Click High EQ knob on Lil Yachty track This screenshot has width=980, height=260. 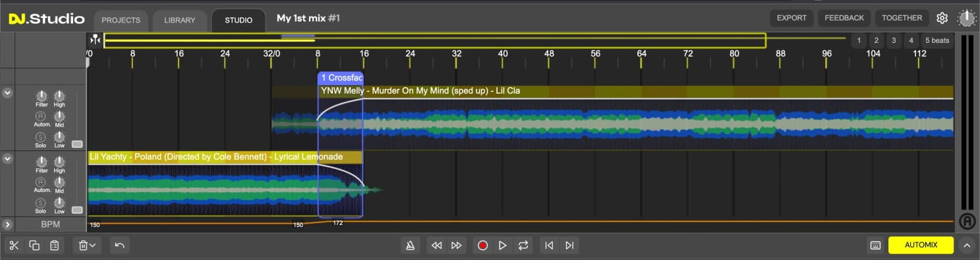coord(59,162)
